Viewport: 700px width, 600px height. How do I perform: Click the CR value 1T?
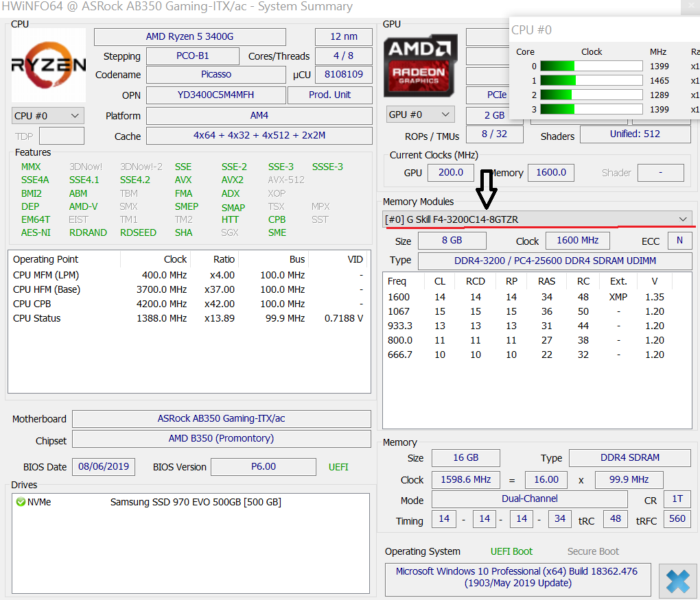(677, 499)
